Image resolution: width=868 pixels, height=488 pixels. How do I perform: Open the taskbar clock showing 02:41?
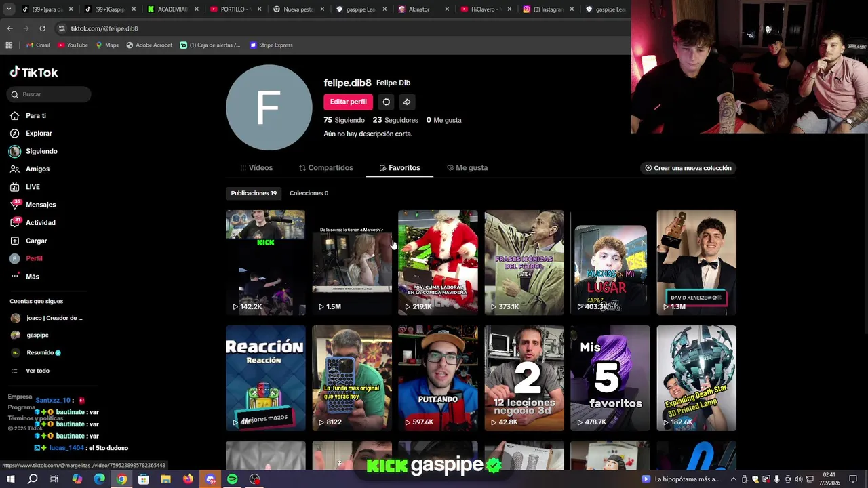[x=829, y=479]
